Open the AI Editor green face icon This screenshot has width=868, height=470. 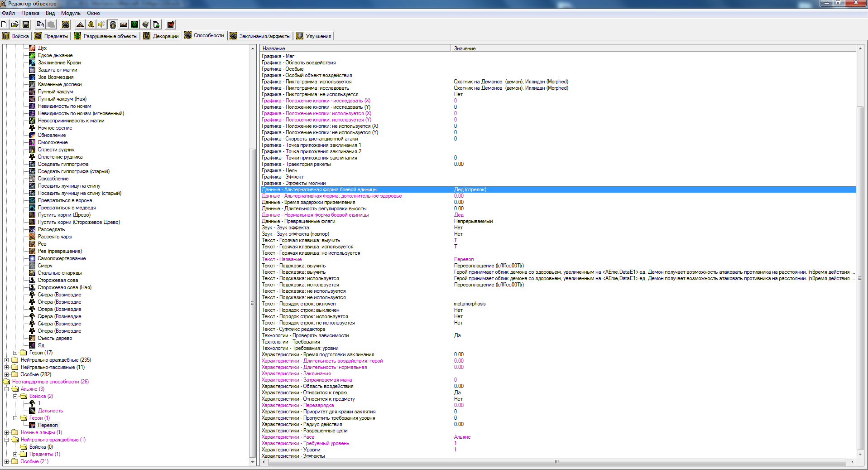coord(134,24)
